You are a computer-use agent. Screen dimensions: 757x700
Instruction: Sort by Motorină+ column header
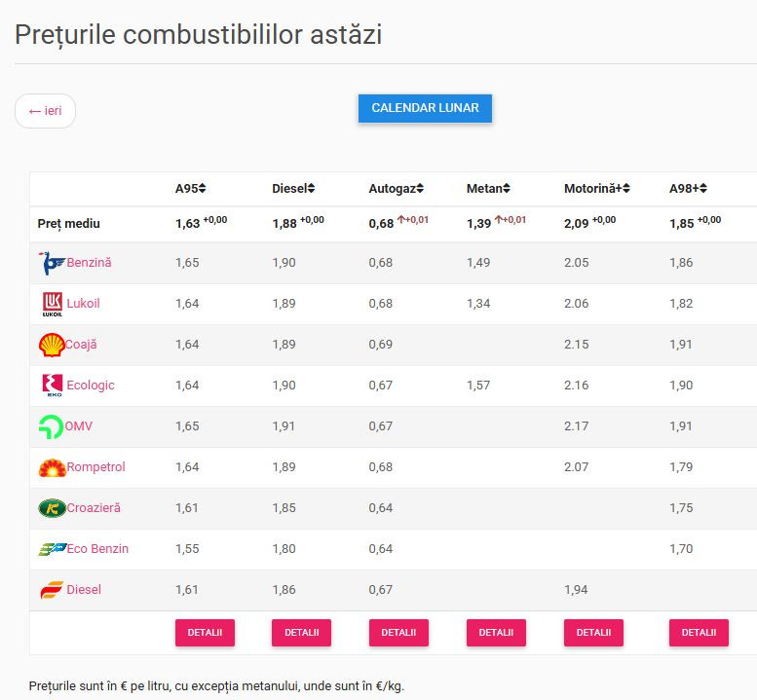(x=596, y=188)
